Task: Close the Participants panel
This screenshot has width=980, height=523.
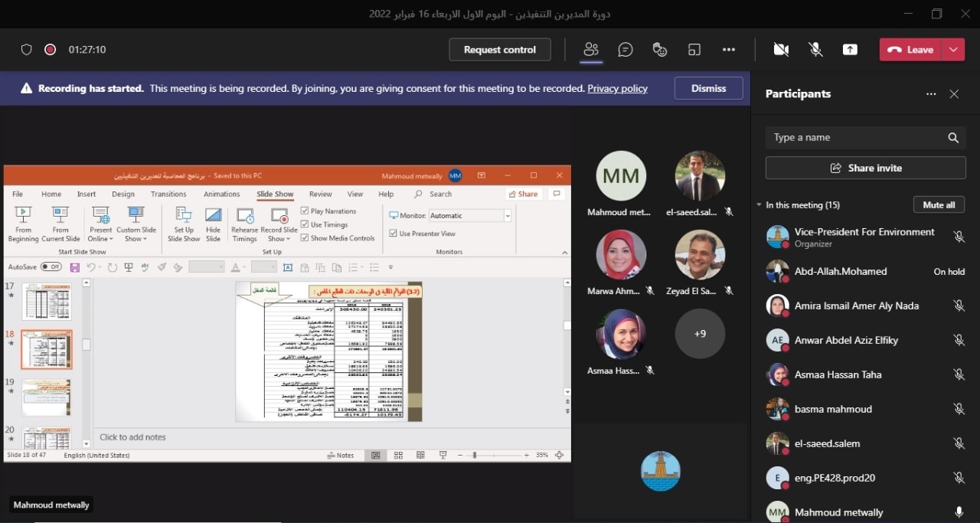Action: (x=954, y=94)
